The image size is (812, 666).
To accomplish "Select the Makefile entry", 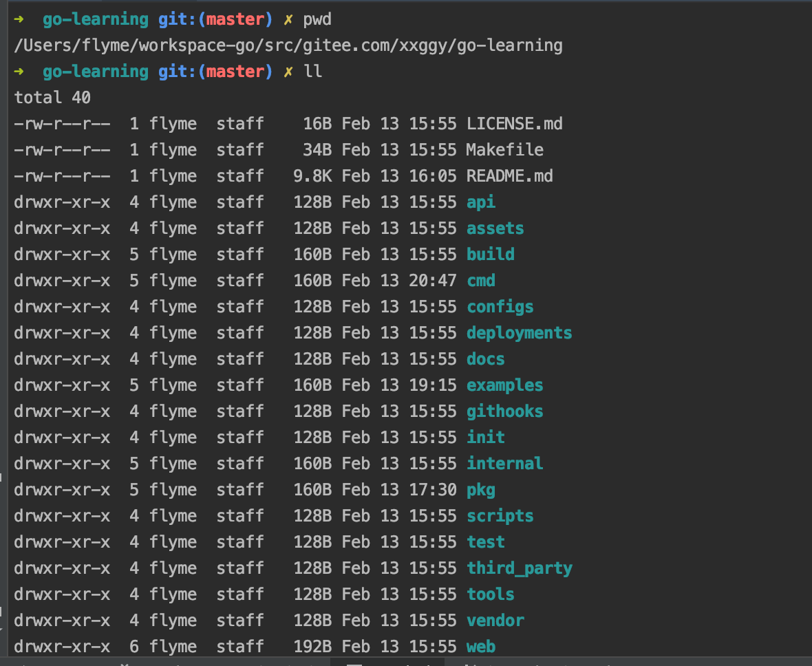I will pos(505,149).
